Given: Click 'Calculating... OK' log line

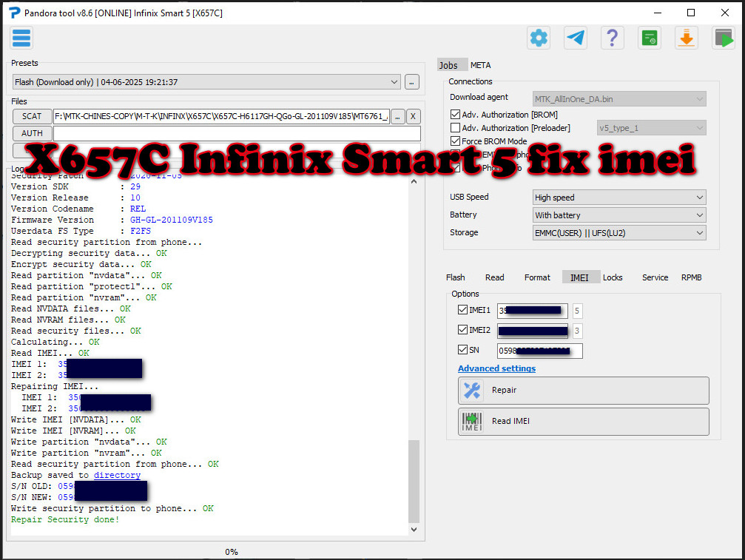Looking at the screenshot, I should tap(55, 342).
